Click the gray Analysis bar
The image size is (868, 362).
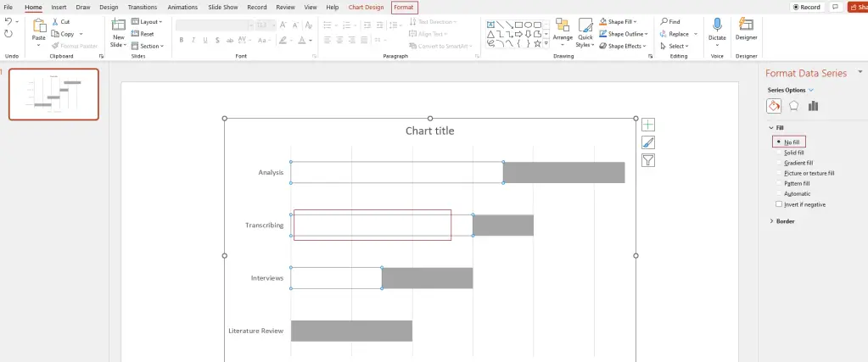(563, 173)
